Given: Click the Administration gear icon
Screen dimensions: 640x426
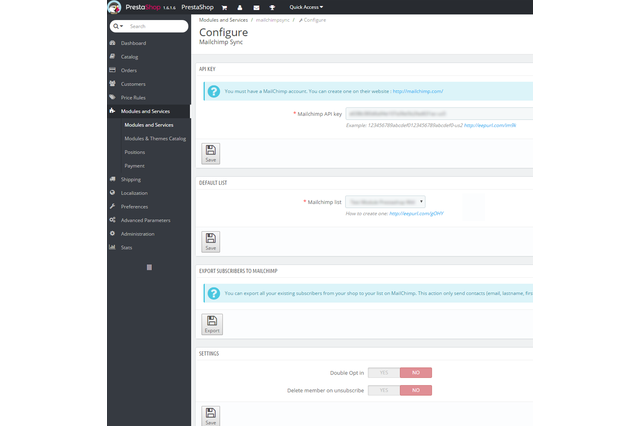Looking at the screenshot, I should pyautogui.click(x=112, y=233).
